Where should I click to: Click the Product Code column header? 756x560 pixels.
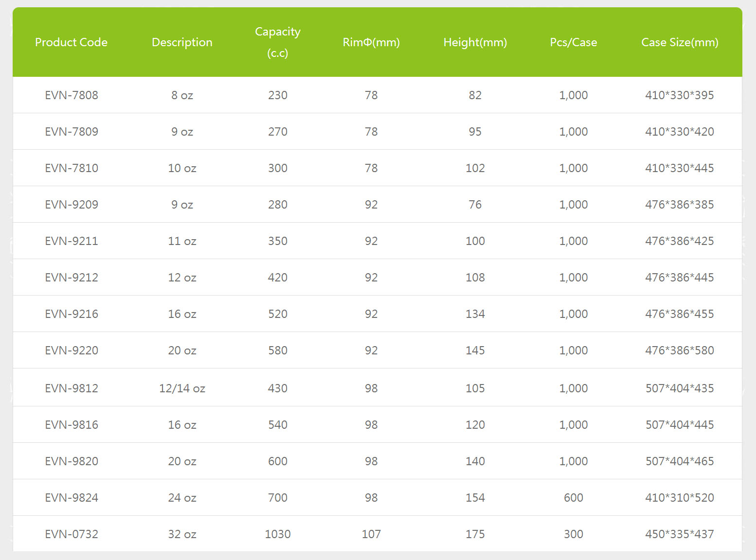[71, 42]
